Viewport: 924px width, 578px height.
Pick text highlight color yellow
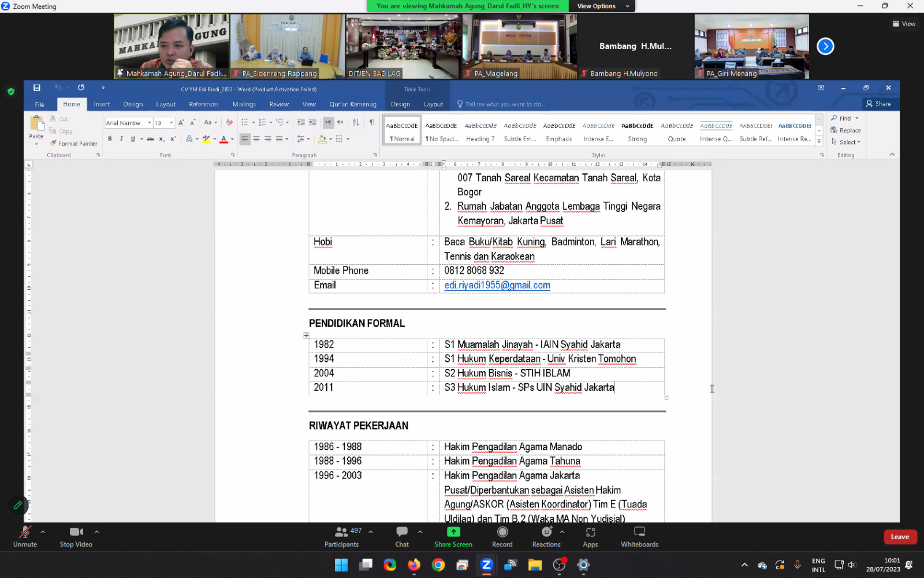point(206,139)
